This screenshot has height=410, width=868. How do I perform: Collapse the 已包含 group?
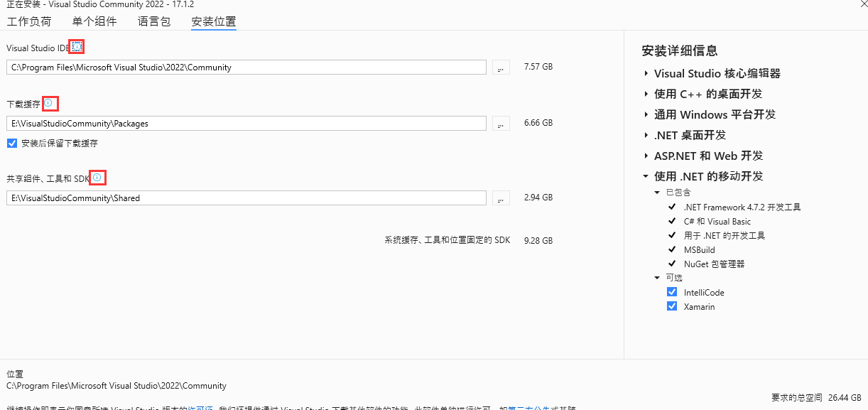tap(657, 193)
